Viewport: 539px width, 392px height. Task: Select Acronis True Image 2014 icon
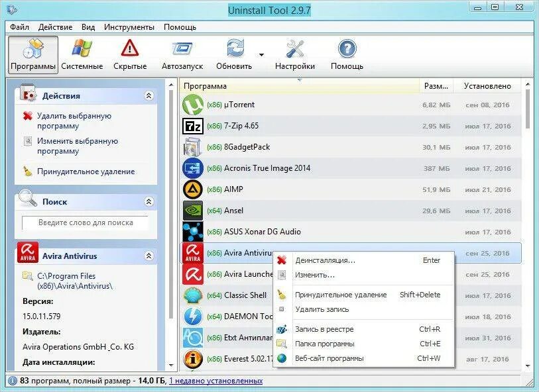pos(192,168)
